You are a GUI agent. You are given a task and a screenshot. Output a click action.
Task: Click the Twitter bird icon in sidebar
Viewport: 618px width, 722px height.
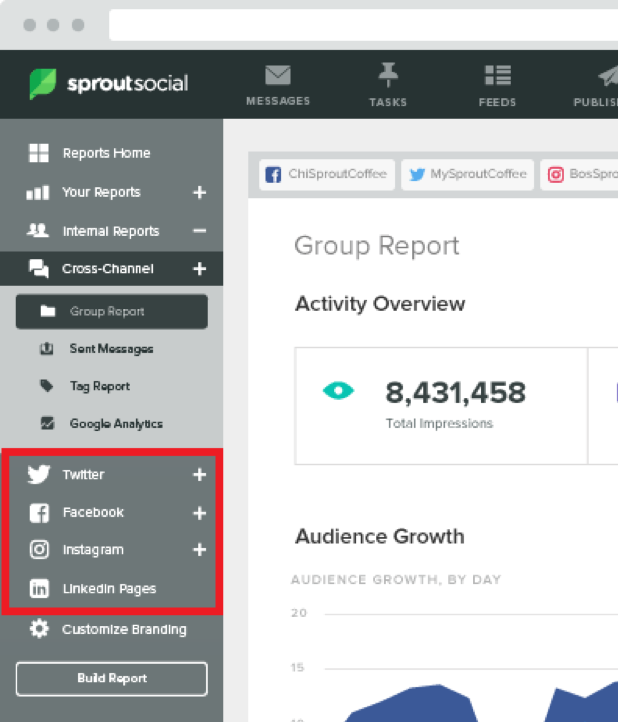click(39, 474)
